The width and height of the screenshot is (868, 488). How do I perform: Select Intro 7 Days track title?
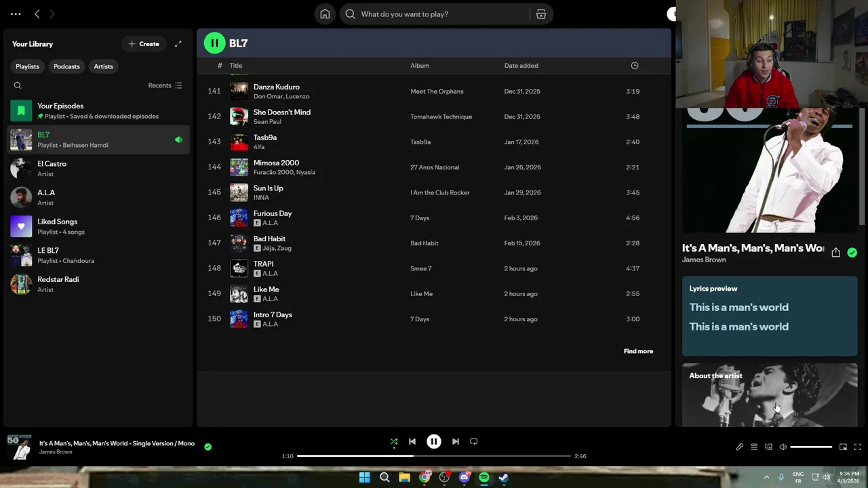(x=273, y=314)
